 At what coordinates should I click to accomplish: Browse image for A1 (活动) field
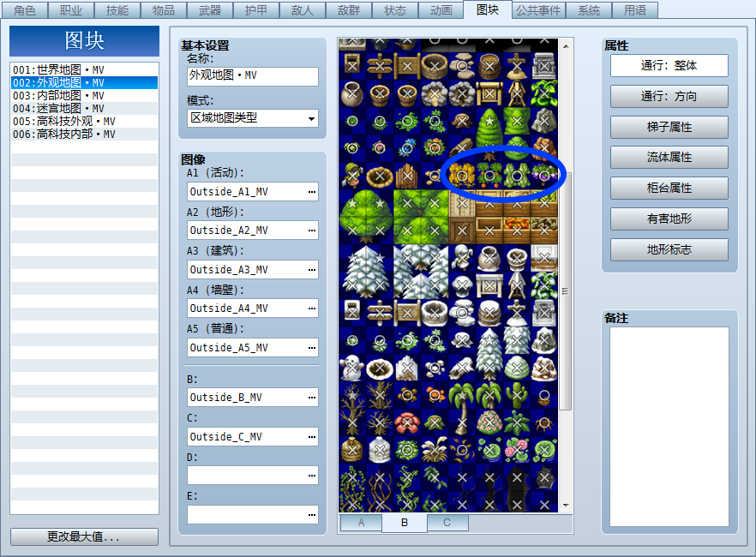click(312, 192)
